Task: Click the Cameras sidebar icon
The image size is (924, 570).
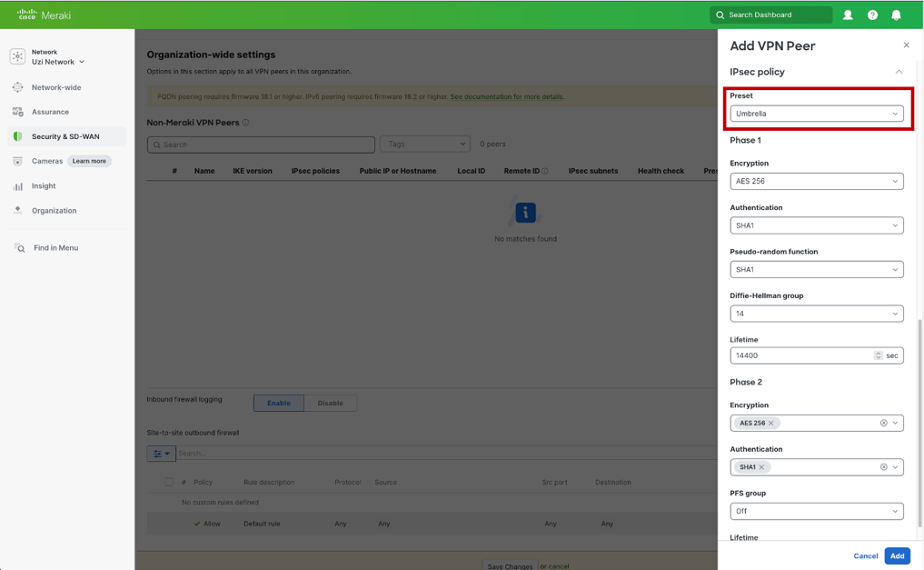Action: tap(17, 161)
